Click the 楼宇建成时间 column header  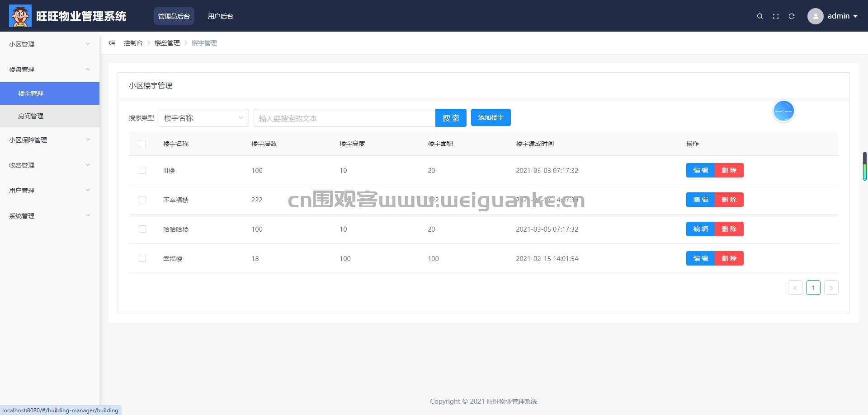[x=535, y=144]
